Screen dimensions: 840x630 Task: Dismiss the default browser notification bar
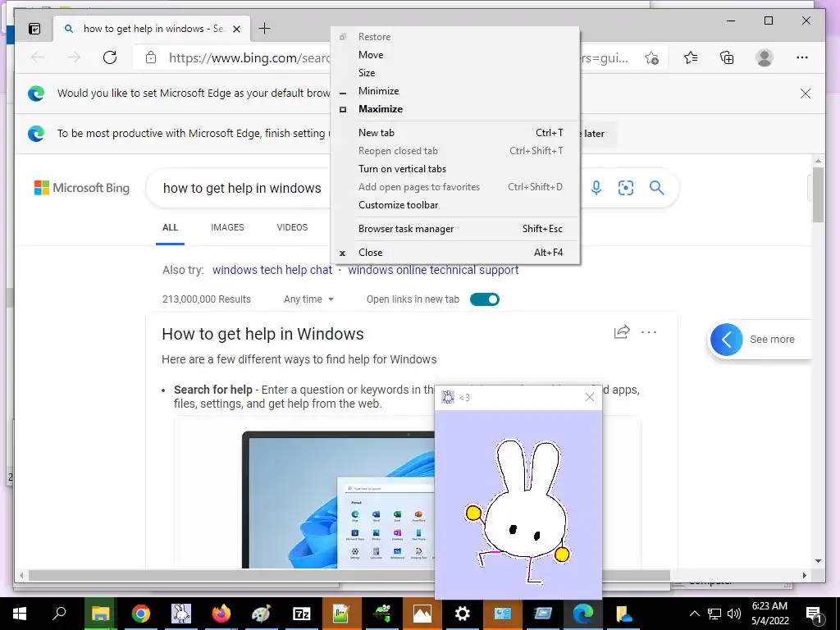click(x=806, y=94)
